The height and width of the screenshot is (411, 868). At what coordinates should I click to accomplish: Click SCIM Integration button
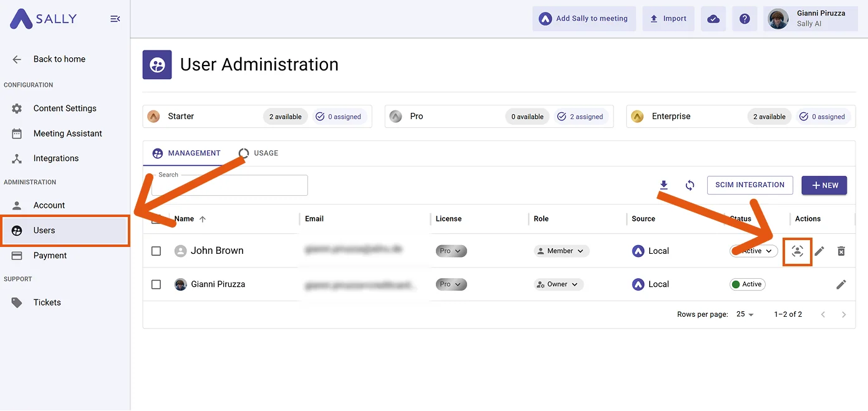[x=750, y=185]
